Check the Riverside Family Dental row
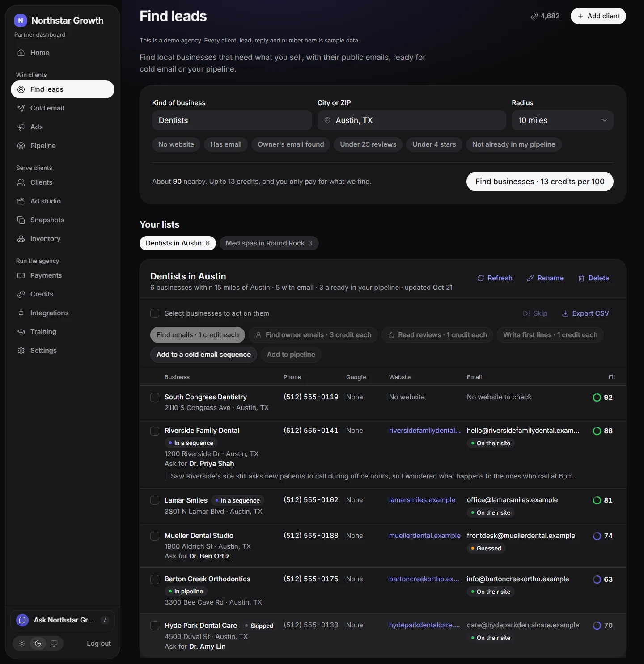The image size is (644, 664). tap(155, 431)
